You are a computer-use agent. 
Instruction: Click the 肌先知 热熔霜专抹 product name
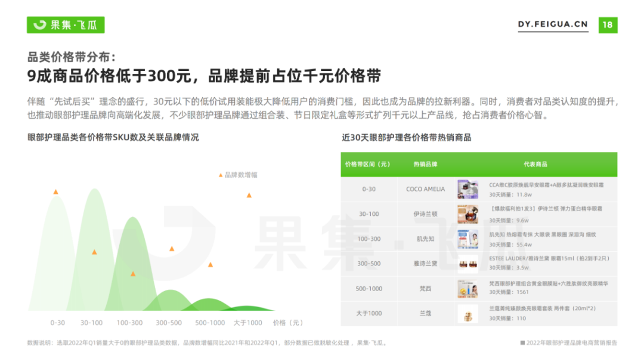543,234
